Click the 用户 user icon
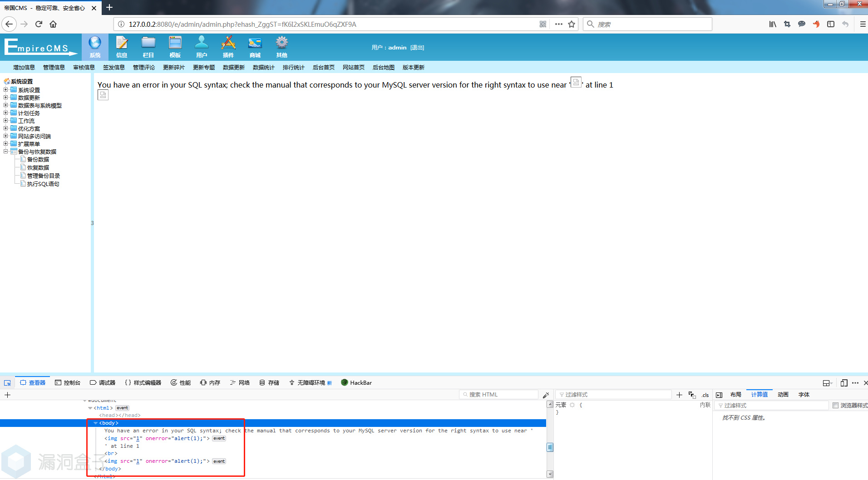The height and width of the screenshot is (480, 868). tap(202, 47)
